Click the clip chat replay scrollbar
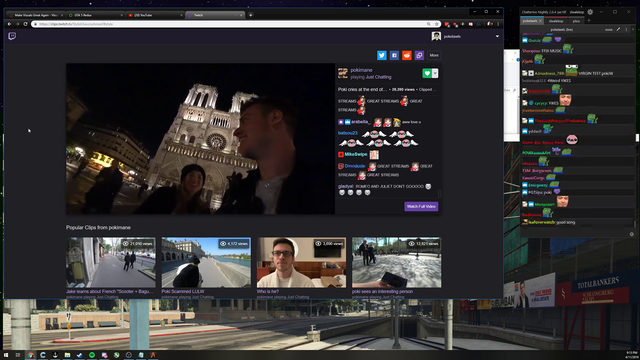This screenshot has width=640, height=360. coord(439,193)
